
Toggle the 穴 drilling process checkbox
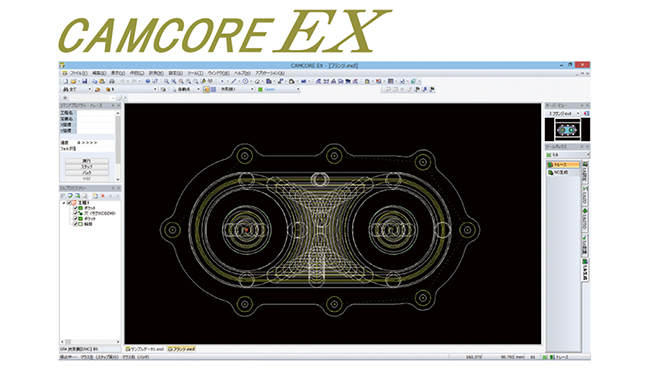pos(75,213)
